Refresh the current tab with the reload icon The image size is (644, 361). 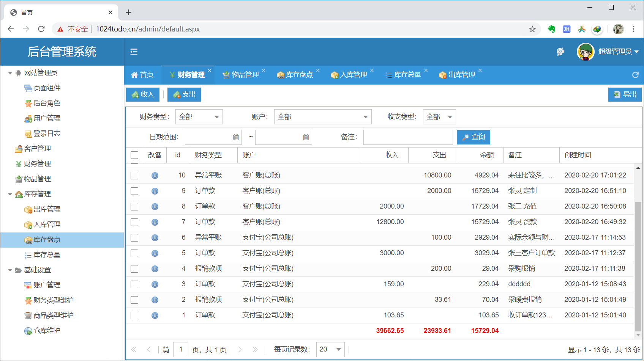point(635,75)
